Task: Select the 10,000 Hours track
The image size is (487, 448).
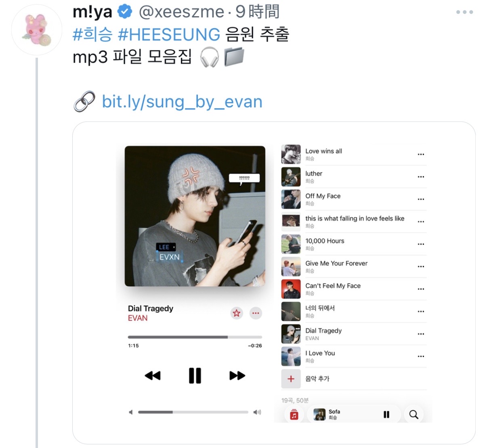Action: pos(354,244)
